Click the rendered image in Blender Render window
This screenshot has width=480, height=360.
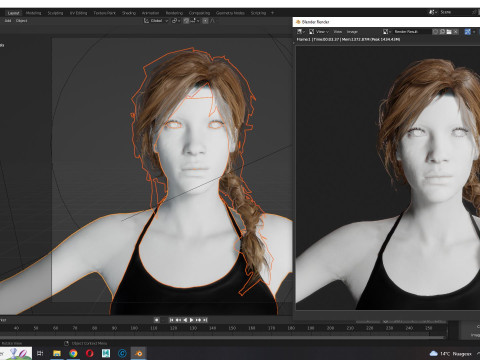(388, 178)
